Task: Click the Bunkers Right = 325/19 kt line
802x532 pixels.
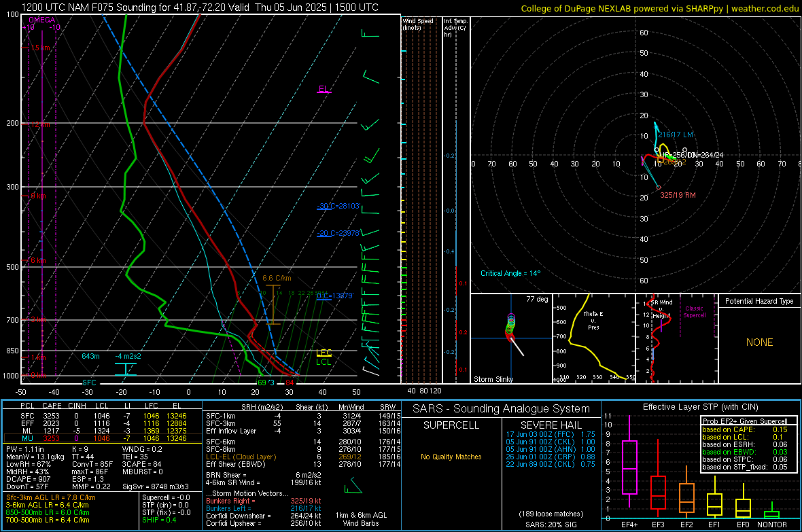Action: 264,501
